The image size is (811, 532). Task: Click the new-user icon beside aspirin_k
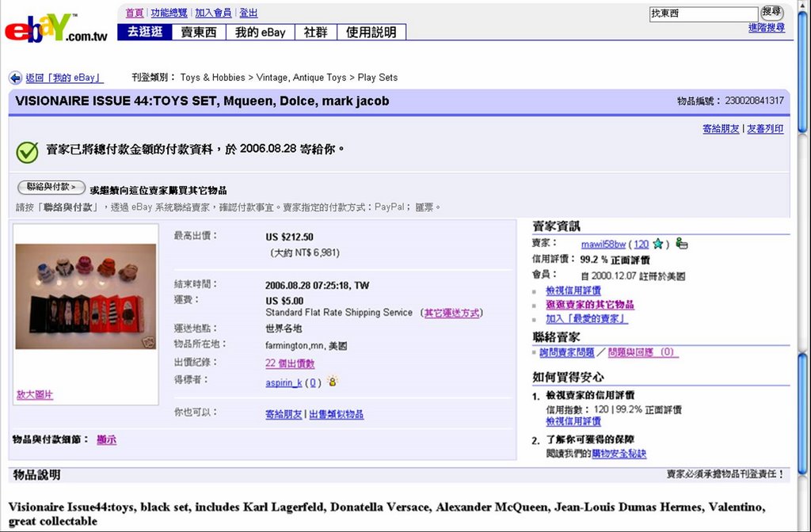click(x=332, y=382)
